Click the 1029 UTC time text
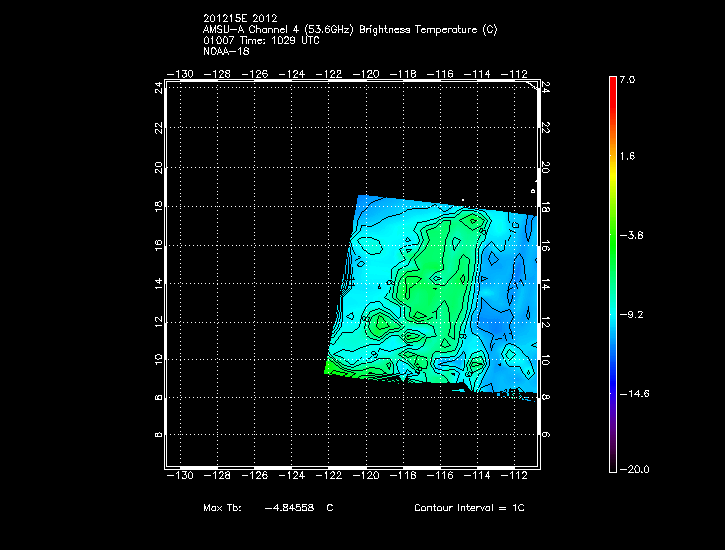This screenshot has height=550, width=725. click(x=295, y=40)
